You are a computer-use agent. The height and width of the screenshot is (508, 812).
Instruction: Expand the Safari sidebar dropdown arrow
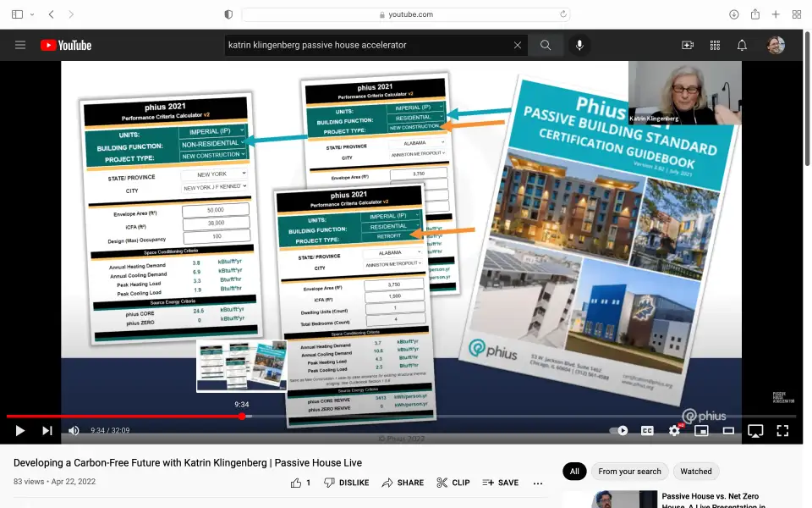click(x=32, y=14)
